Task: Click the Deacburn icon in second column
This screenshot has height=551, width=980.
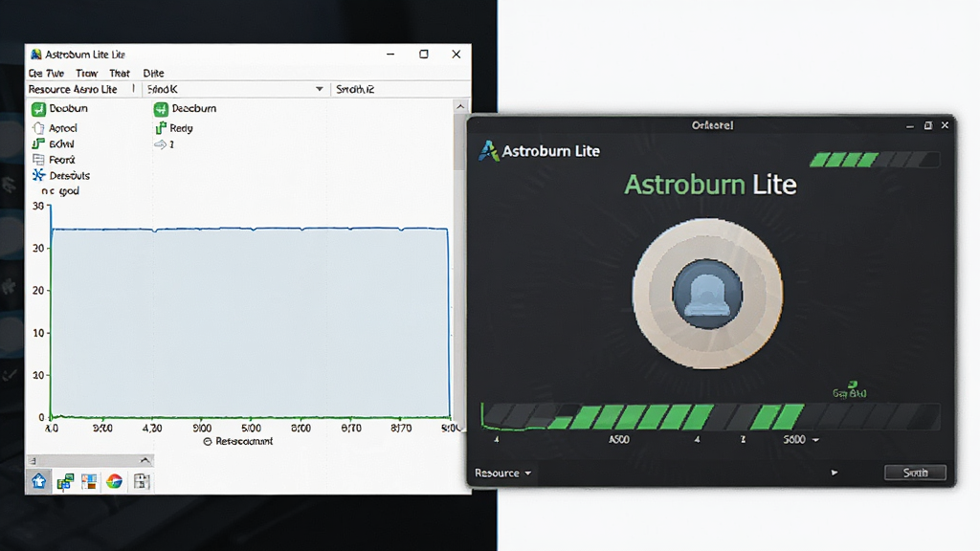Action: pos(161,109)
